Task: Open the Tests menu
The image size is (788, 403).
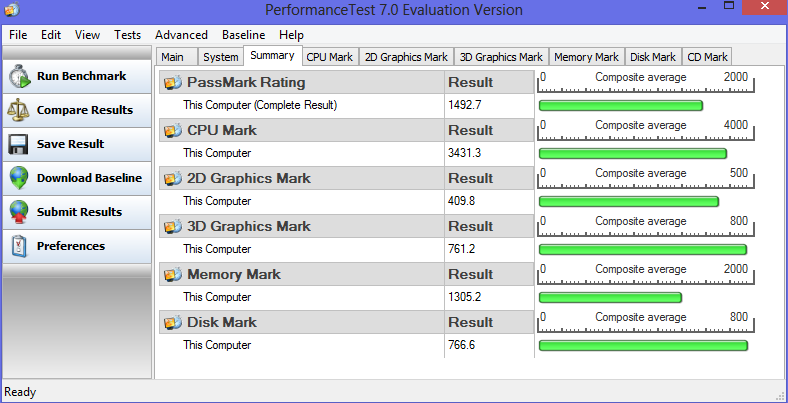Action: 127,35
